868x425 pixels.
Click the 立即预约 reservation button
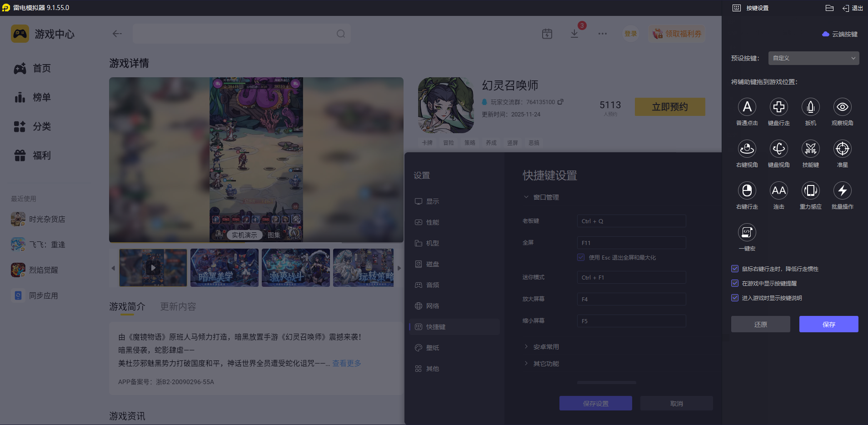pyautogui.click(x=669, y=106)
